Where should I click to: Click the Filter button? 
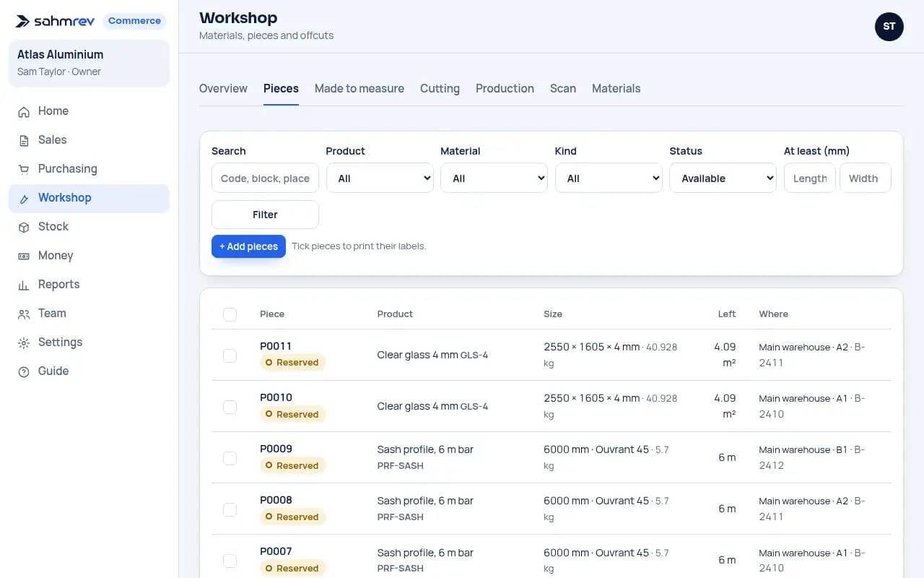click(265, 215)
